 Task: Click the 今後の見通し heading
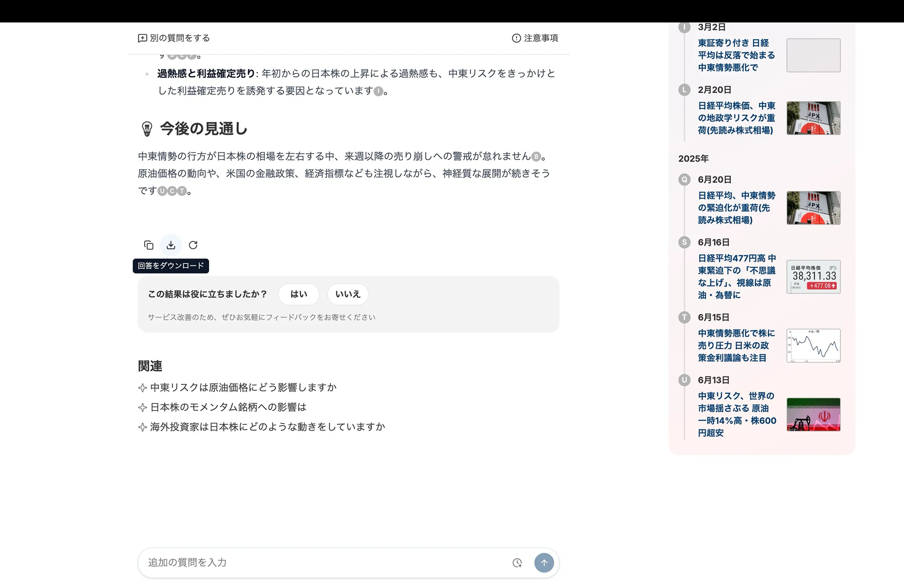pos(204,129)
